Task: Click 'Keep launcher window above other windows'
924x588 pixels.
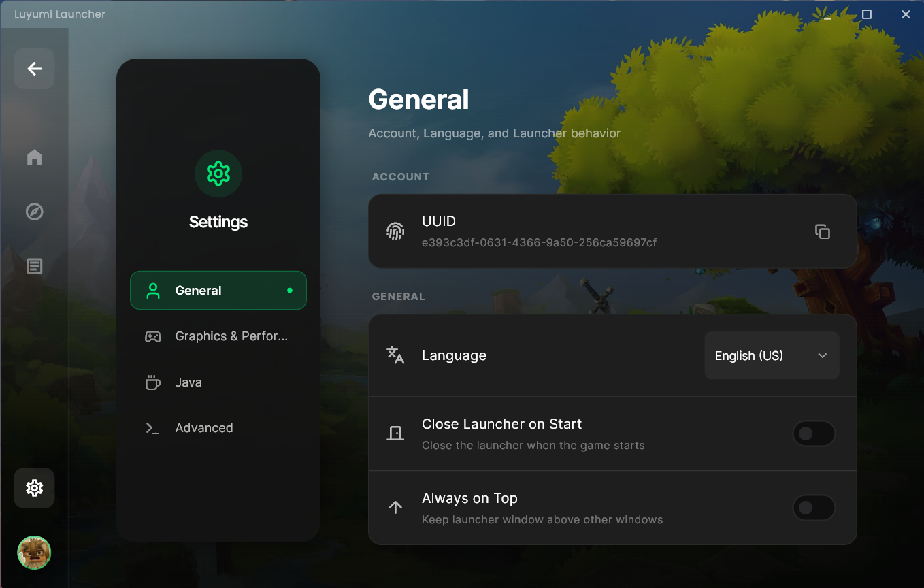Action: point(542,520)
